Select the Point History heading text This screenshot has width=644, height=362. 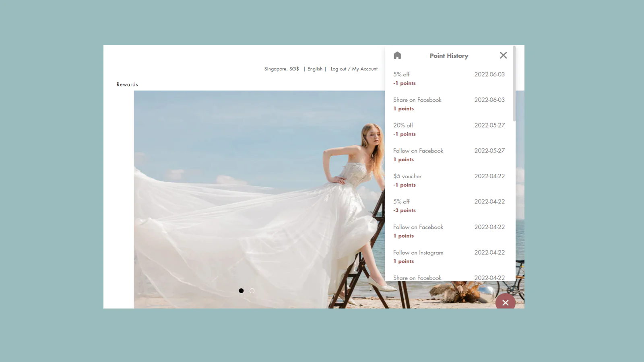pyautogui.click(x=449, y=56)
